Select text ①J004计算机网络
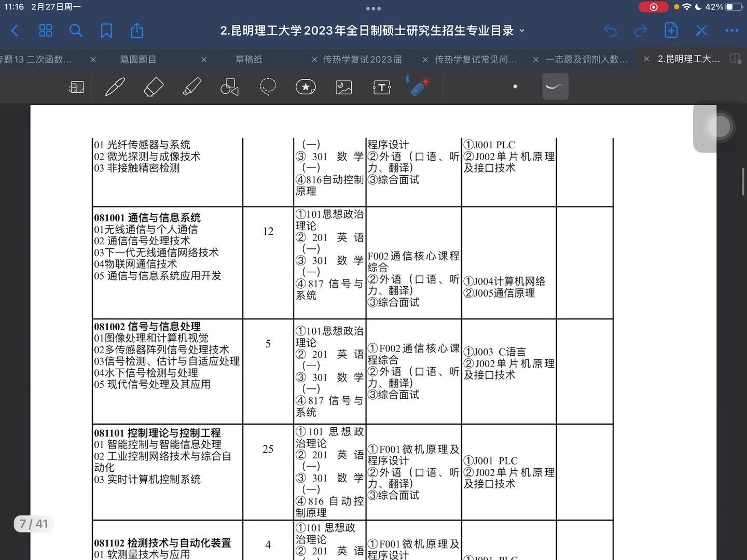Viewport: 747px width, 560px height. pyautogui.click(x=504, y=282)
